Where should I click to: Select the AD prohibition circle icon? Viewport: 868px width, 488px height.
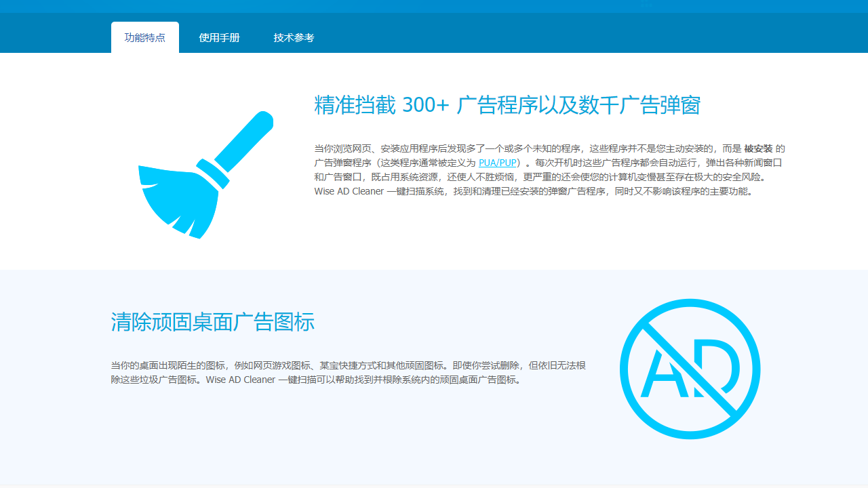click(690, 369)
